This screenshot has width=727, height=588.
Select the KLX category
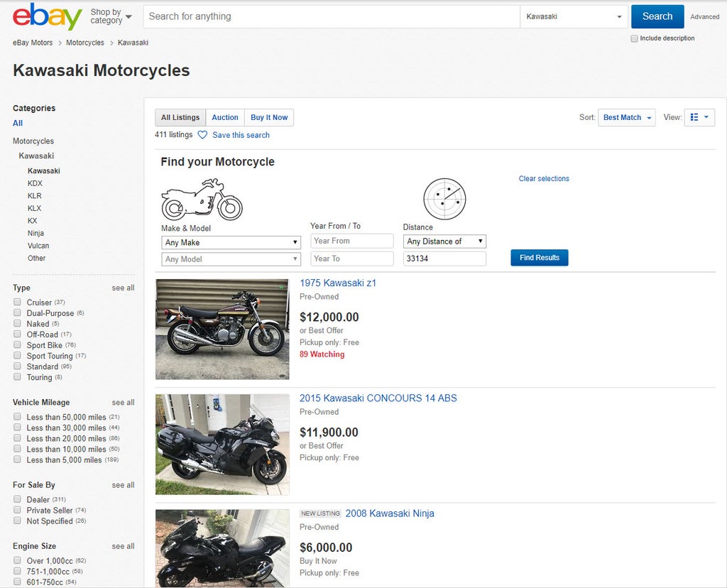tap(34, 208)
